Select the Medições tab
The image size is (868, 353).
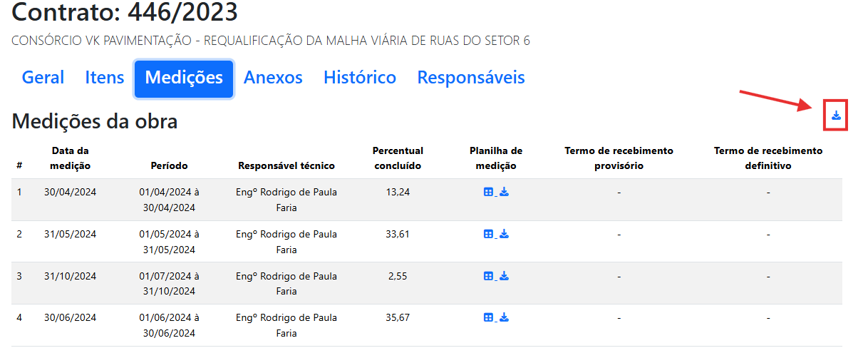click(x=184, y=78)
